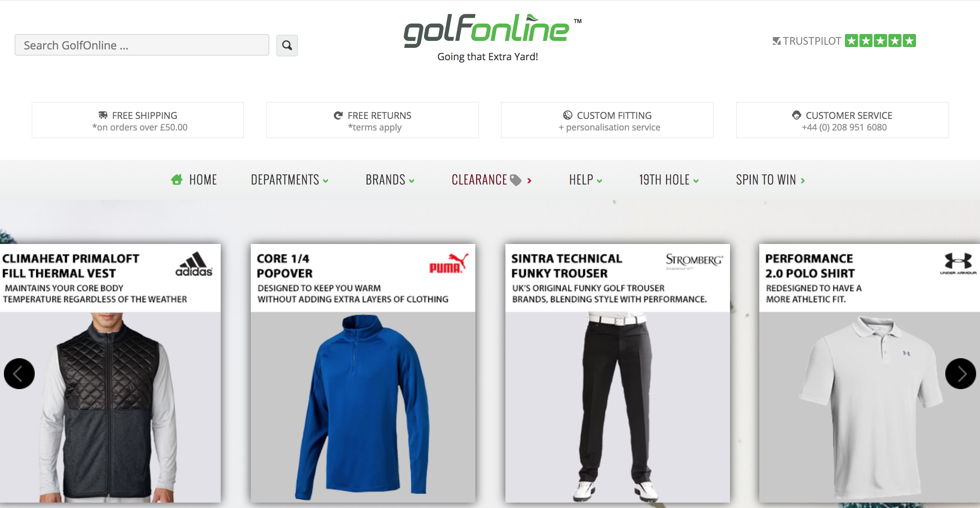
Task: Click the magnifying glass search button
Action: (x=287, y=46)
